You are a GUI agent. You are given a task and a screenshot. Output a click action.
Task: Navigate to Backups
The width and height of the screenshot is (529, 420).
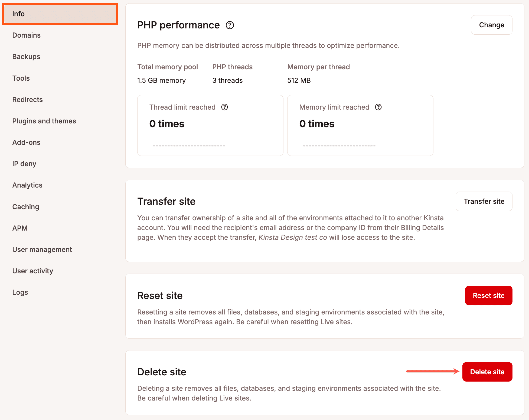(26, 57)
